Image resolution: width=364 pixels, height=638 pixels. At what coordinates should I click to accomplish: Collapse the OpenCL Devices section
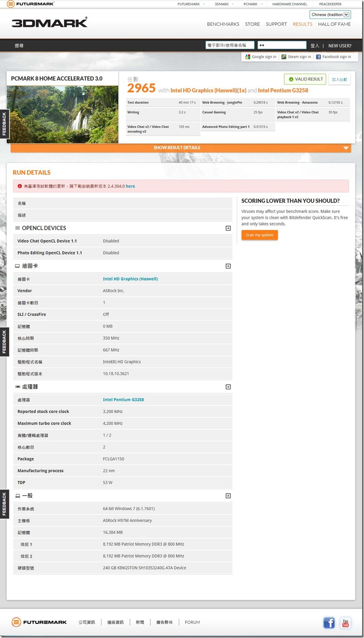pyautogui.click(x=228, y=228)
